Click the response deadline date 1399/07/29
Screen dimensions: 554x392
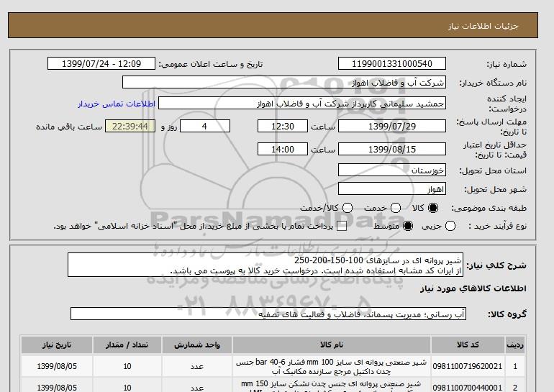tap(392, 126)
